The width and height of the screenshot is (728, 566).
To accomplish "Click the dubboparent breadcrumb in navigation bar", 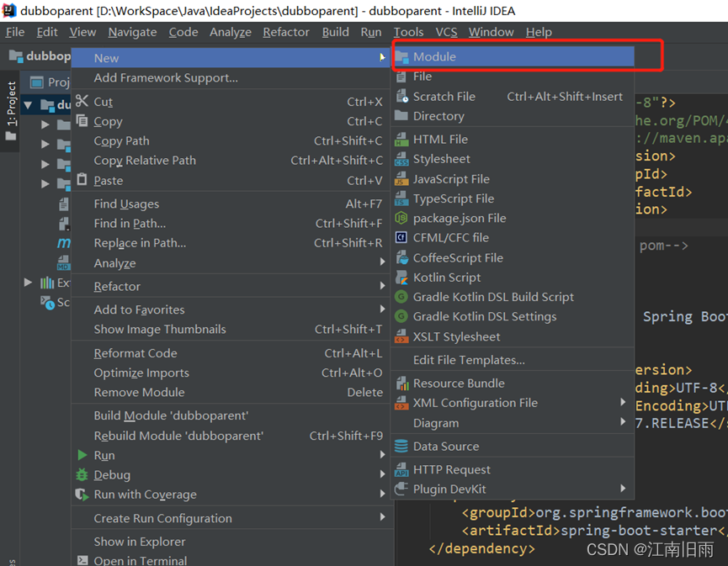I will (40, 56).
